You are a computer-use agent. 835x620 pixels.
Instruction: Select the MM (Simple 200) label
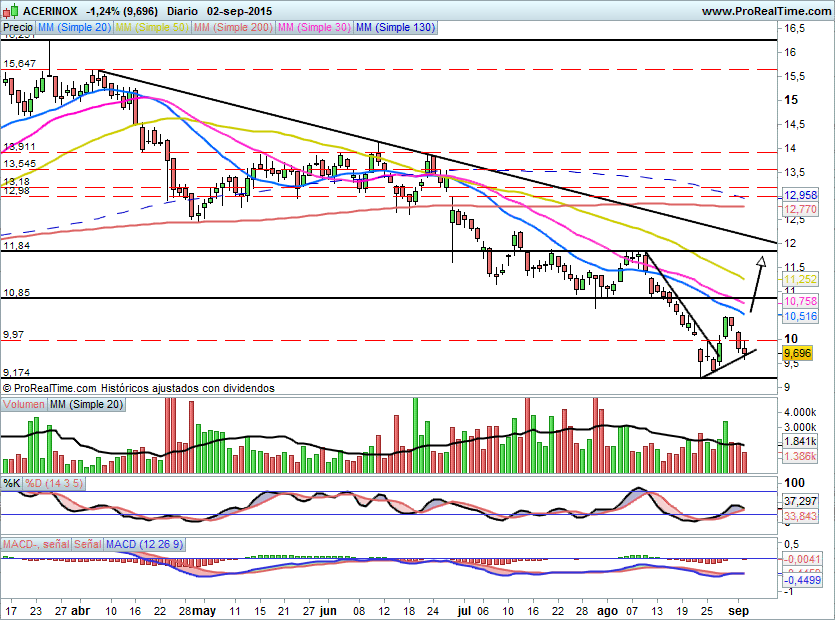(232, 29)
